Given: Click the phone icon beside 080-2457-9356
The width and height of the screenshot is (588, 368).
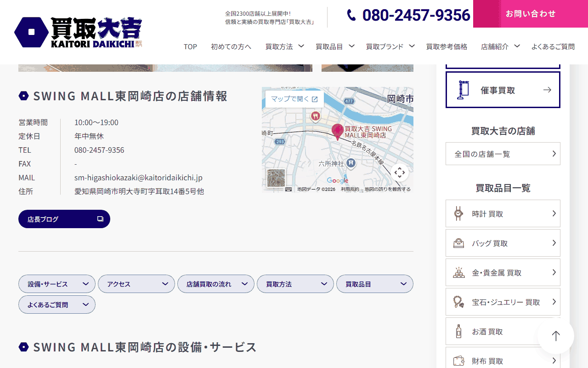Looking at the screenshot, I should [x=351, y=15].
